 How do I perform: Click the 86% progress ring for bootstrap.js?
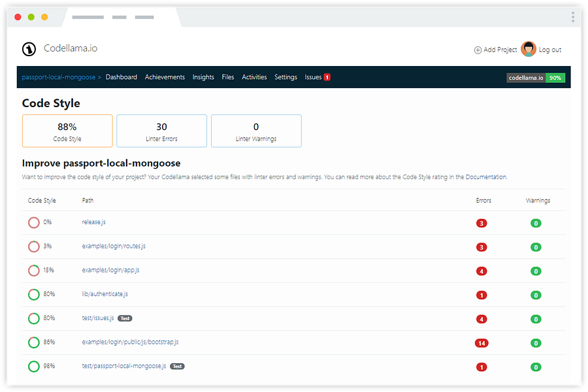coord(34,342)
